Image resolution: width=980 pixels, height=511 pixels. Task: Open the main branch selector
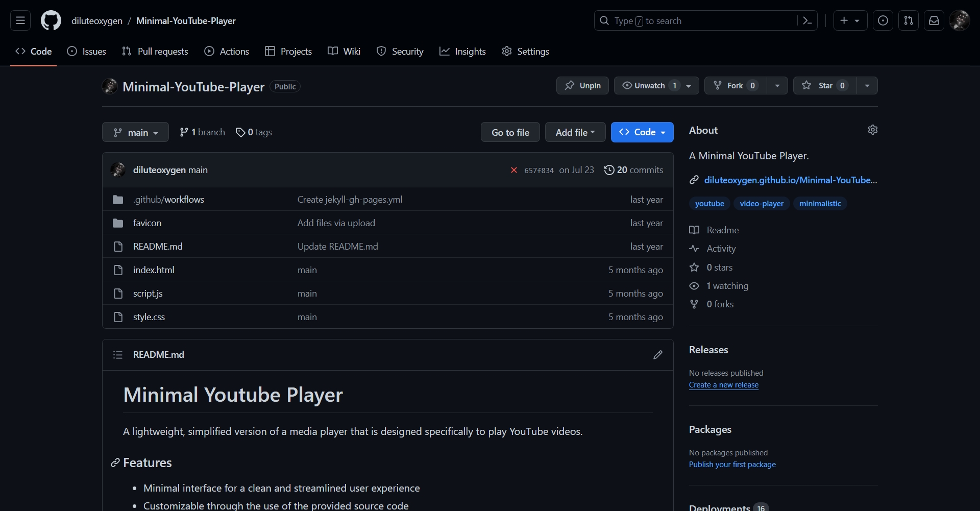click(135, 132)
